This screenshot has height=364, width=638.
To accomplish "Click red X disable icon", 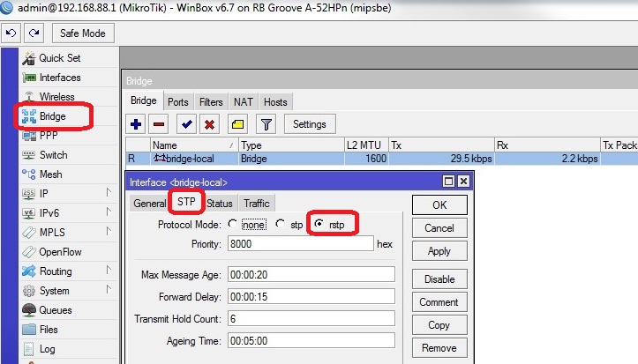I will coord(209,124).
